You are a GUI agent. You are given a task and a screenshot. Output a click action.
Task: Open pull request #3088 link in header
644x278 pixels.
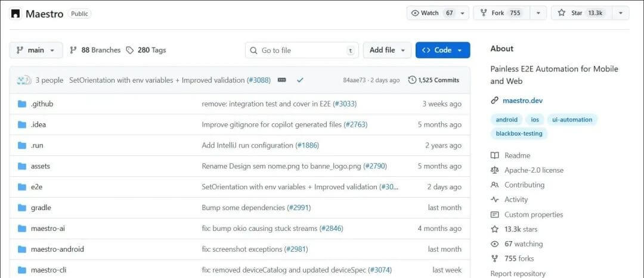coord(259,80)
